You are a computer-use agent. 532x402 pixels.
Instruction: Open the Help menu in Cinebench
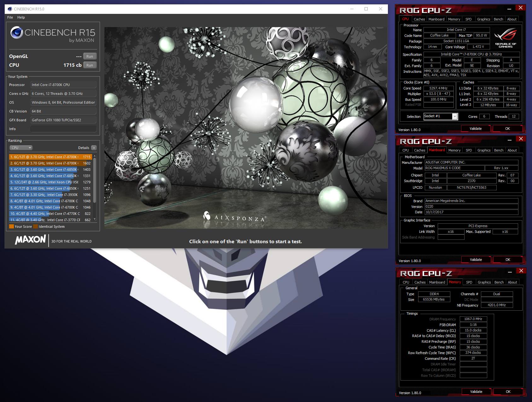(21, 17)
